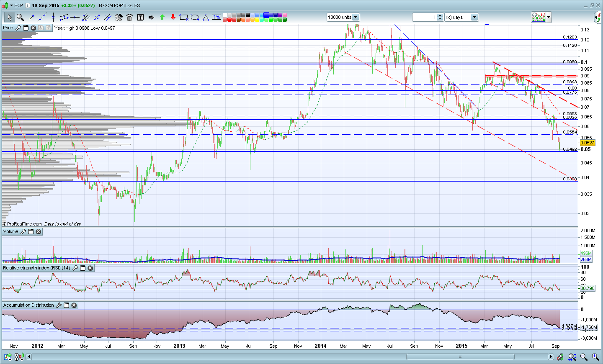Select the rectangle drawing tool
This screenshot has width=603, height=364.
[183, 17]
